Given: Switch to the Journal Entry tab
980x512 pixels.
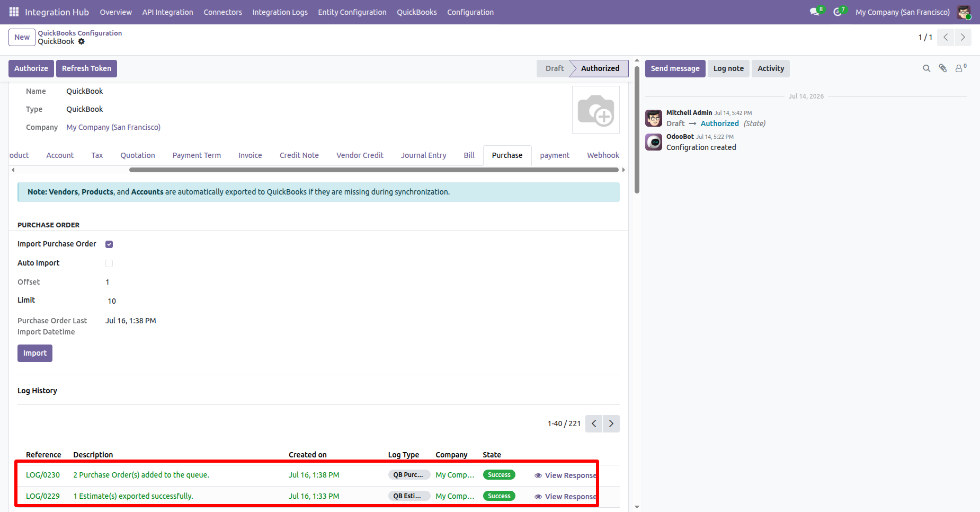Looking at the screenshot, I should (x=423, y=155).
